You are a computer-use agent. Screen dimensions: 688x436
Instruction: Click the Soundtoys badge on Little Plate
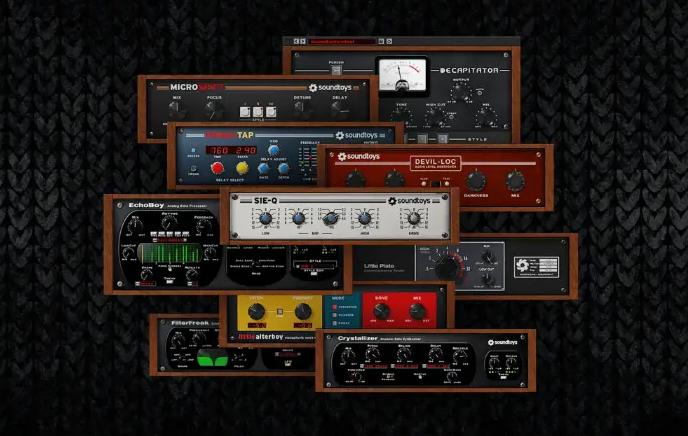click(x=536, y=267)
